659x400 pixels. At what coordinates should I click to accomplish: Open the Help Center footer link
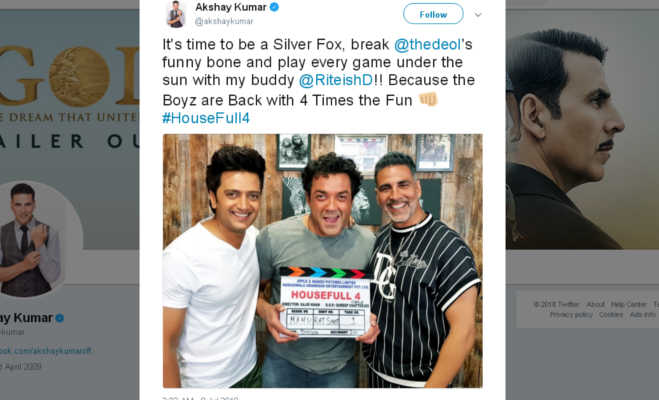pos(628,304)
